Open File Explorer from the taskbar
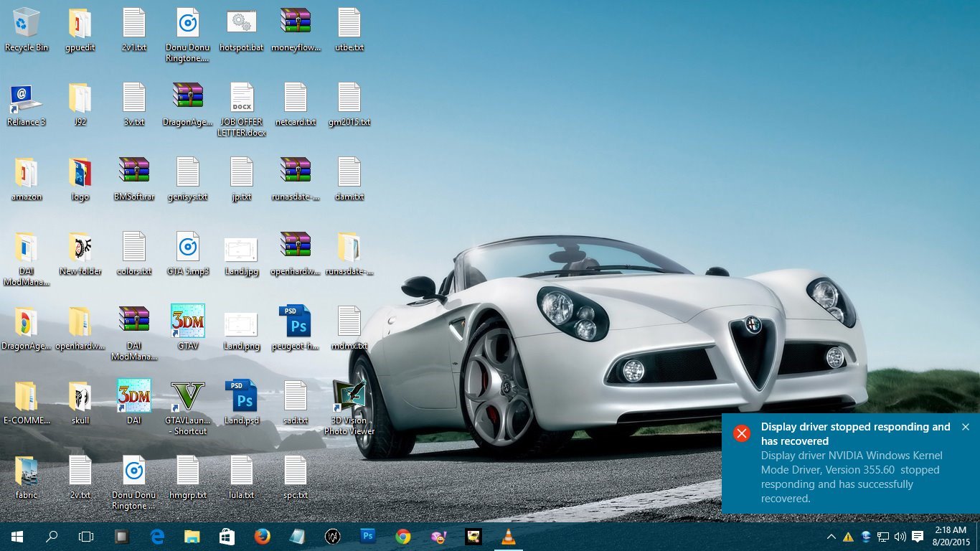980x551 pixels. [192, 537]
